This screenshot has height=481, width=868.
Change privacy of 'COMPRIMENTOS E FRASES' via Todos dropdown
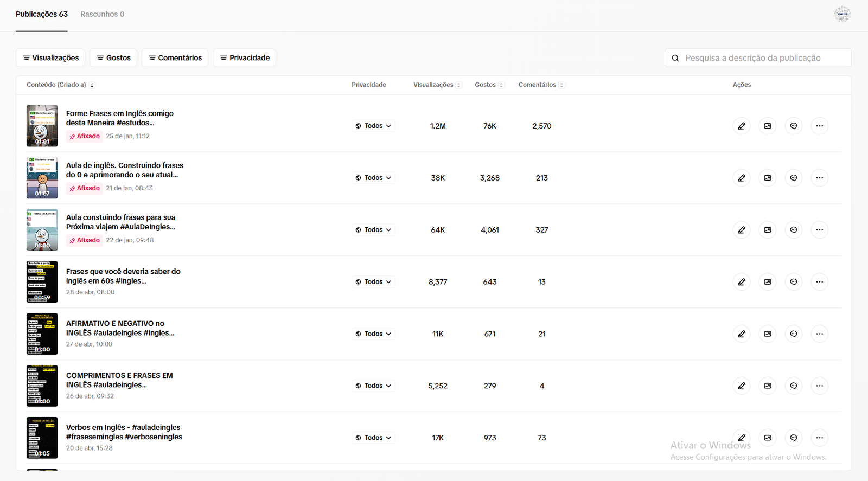point(373,386)
